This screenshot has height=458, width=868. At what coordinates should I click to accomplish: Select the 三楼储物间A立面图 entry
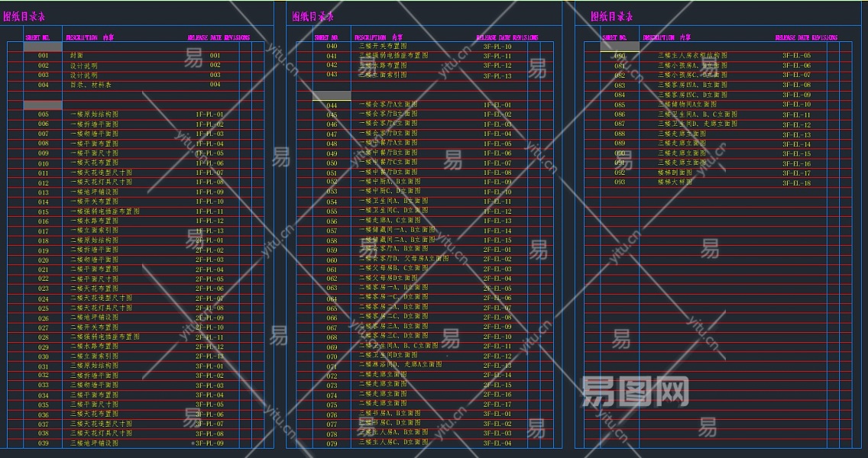(687, 105)
